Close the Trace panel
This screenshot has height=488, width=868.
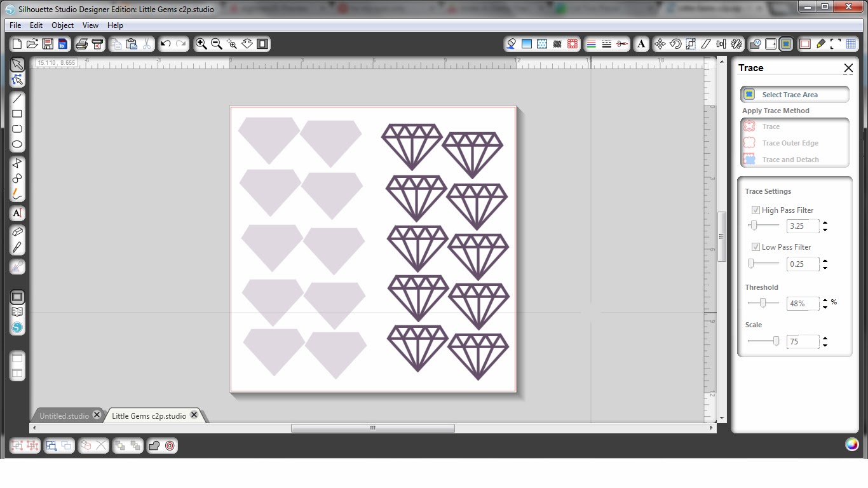[x=848, y=68]
